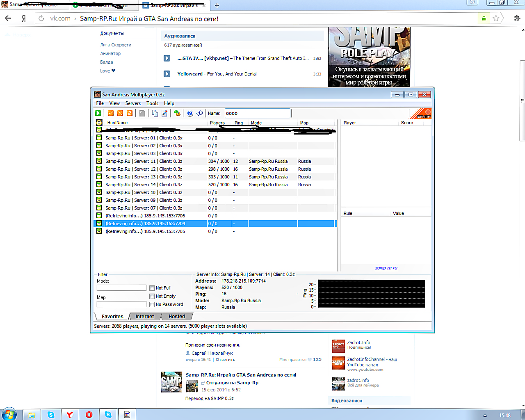Select server 185.9.145.153:7705 row
This screenshot has width=525, height=420.
click(215, 231)
